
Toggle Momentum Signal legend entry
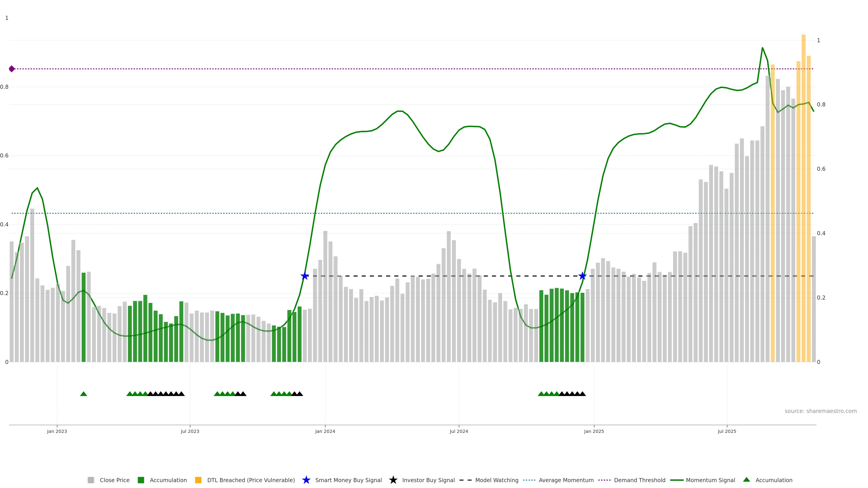[x=710, y=480]
